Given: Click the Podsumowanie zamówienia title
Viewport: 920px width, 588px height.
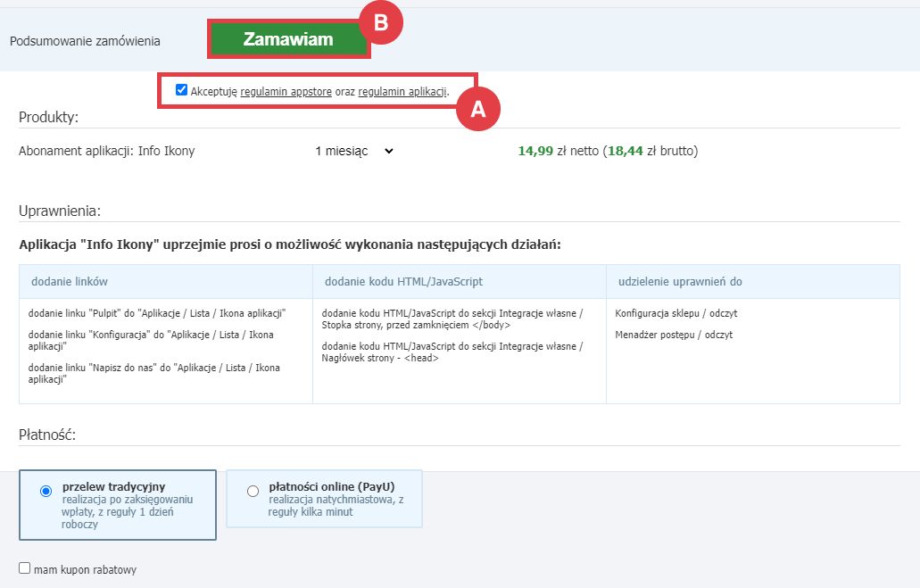Looking at the screenshot, I should click(86, 41).
